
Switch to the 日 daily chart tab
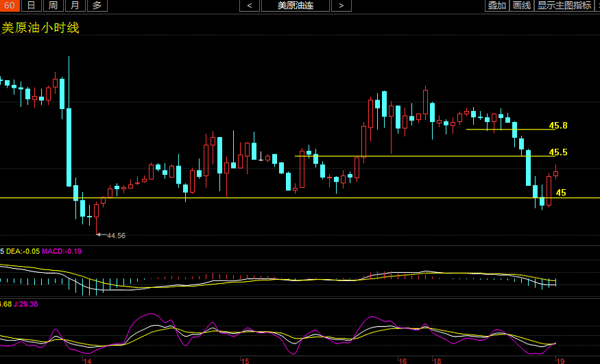(x=31, y=5)
